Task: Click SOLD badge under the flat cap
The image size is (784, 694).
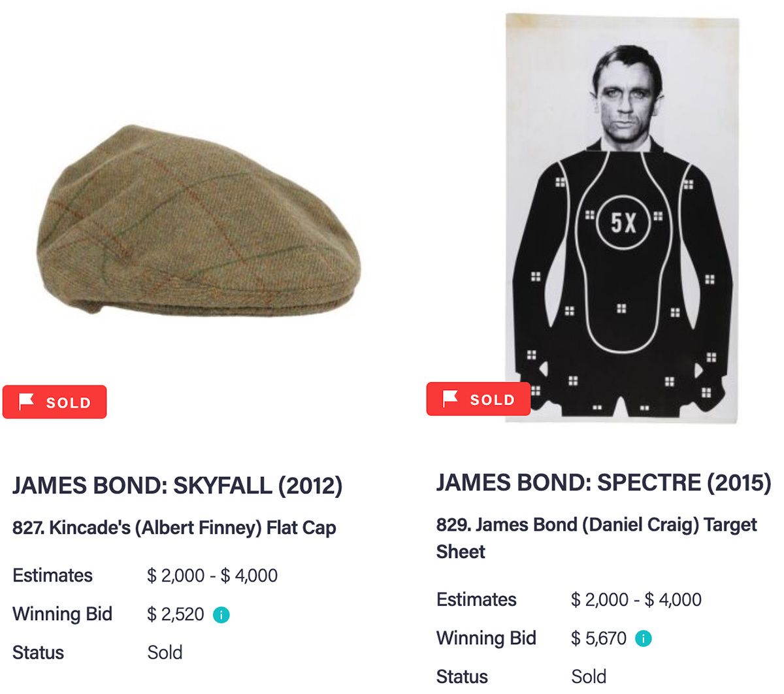Action: pos(54,402)
